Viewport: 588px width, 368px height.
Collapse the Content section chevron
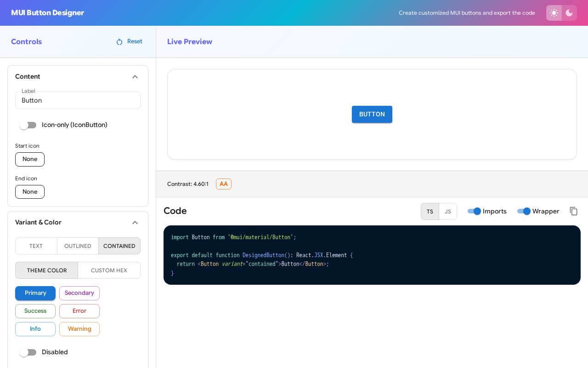pyautogui.click(x=135, y=77)
